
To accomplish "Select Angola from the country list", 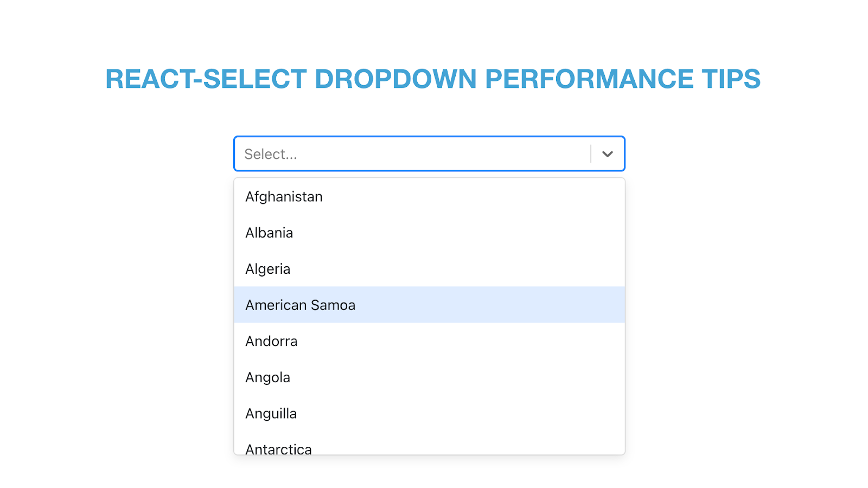I will [x=429, y=377].
